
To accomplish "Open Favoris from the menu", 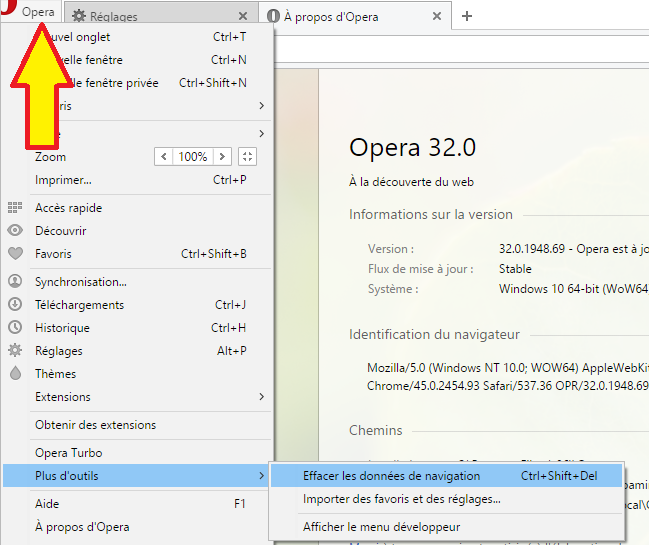I will pyautogui.click(x=137, y=254).
